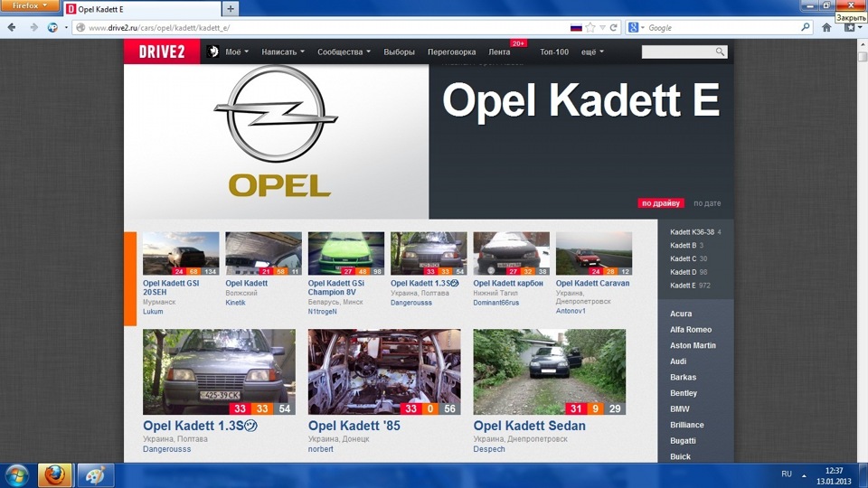Click the RU language indicator in the taskbar
The image size is (868, 488).
point(787,474)
